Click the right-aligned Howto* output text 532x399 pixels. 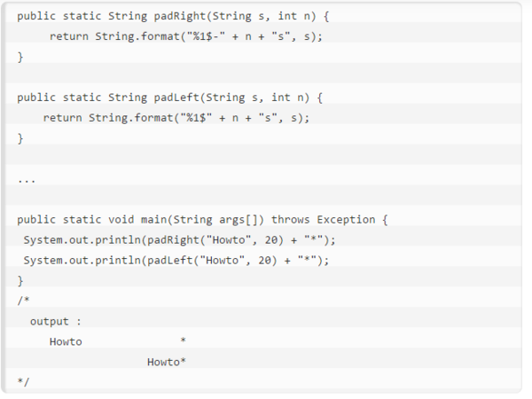coord(167,362)
